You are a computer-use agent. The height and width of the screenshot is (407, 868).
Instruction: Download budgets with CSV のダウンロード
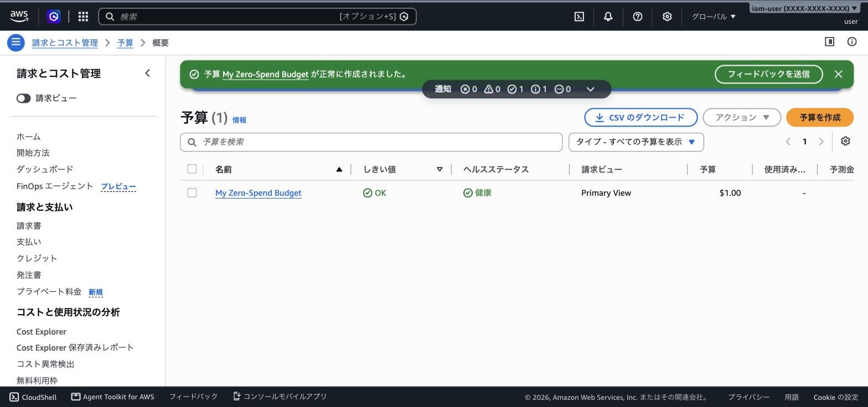[x=641, y=117]
